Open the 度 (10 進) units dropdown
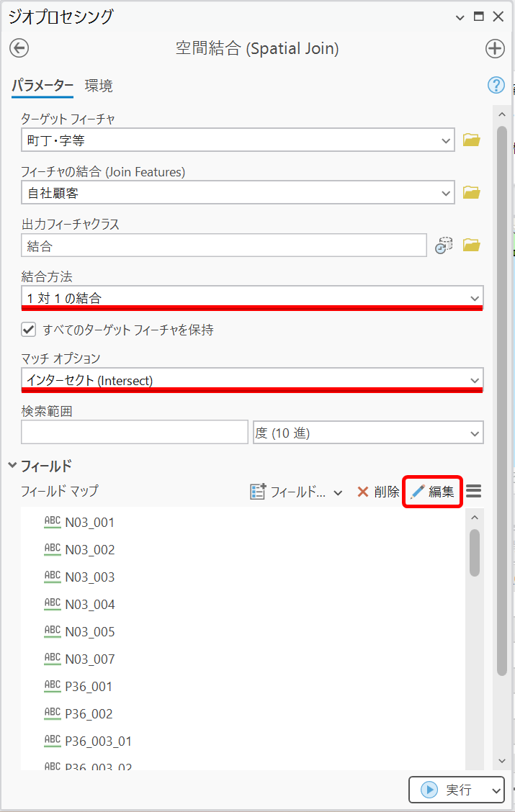Image resolution: width=515 pixels, height=812 pixels. 367,433
